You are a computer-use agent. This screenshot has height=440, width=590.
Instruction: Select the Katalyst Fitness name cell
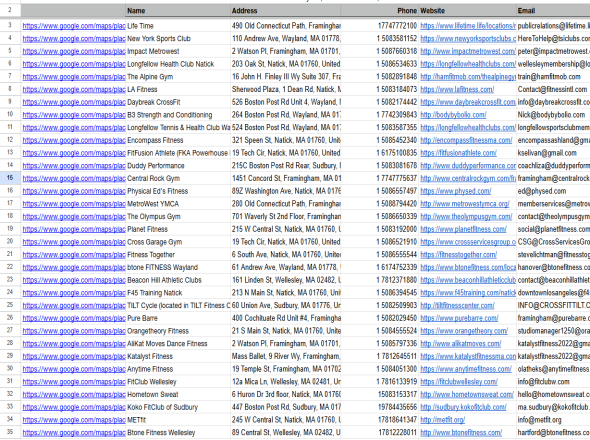tap(178, 356)
